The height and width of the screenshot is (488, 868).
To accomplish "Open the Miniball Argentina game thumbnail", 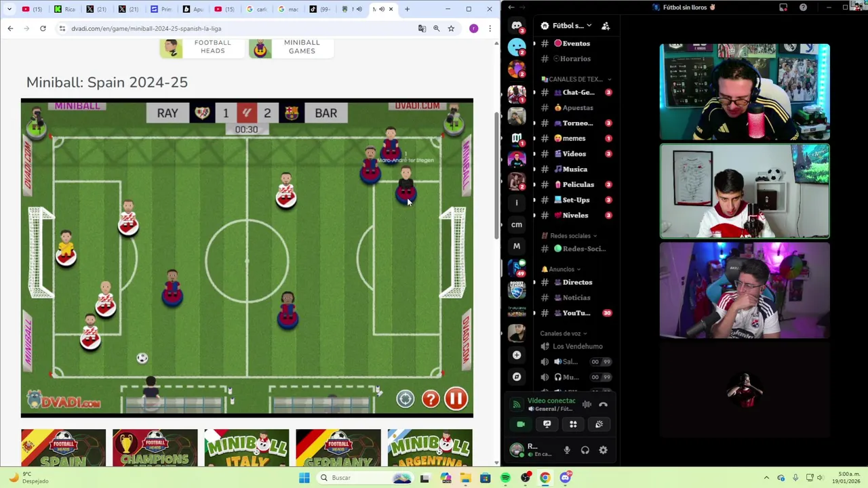I will [429, 447].
